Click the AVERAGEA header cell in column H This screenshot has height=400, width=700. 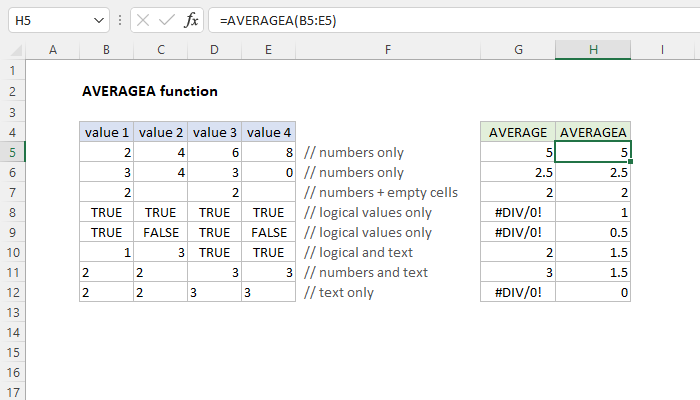(593, 132)
